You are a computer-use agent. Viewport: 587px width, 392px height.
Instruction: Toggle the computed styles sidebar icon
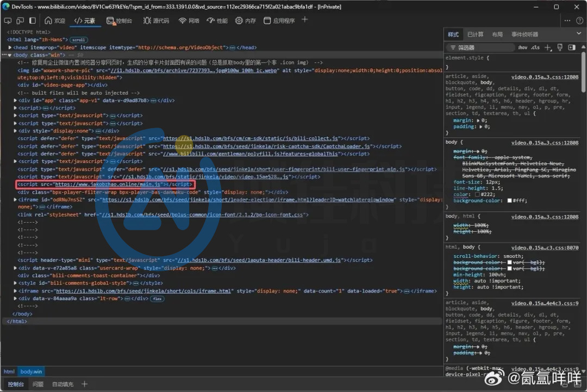(572, 47)
